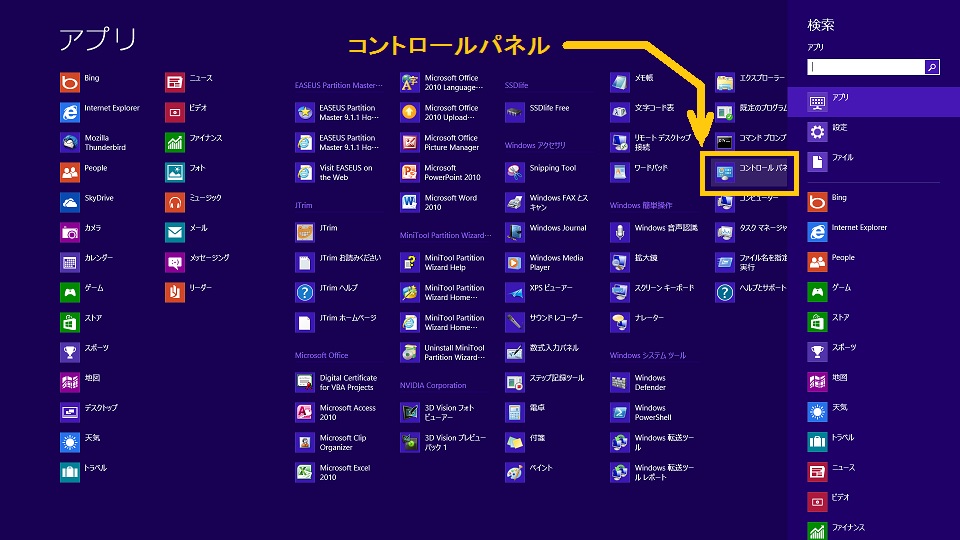This screenshot has height=540, width=960.
Task: Open 電卓 (Calculator)
Action: click(x=525, y=412)
